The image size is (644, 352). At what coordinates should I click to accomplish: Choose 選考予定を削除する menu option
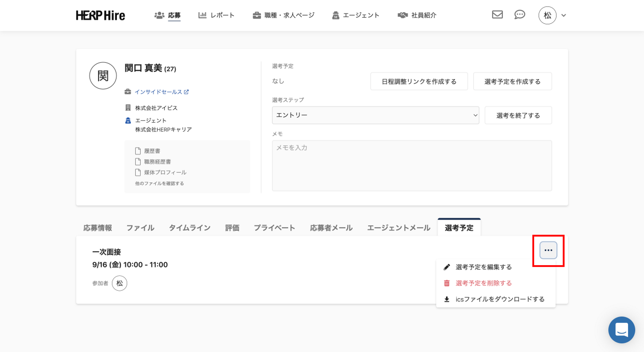tap(483, 283)
